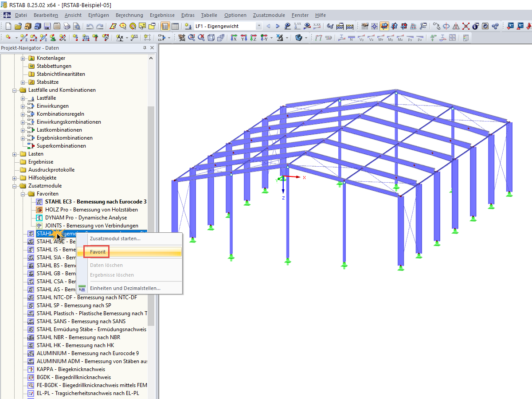Click the mirror tool icon
This screenshot has width=532, height=399.
coord(456,26)
